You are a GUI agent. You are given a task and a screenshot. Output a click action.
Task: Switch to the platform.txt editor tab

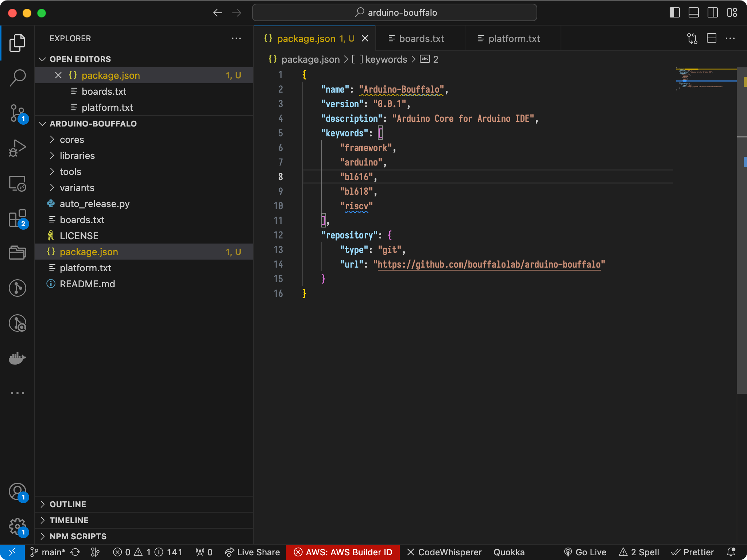(513, 38)
